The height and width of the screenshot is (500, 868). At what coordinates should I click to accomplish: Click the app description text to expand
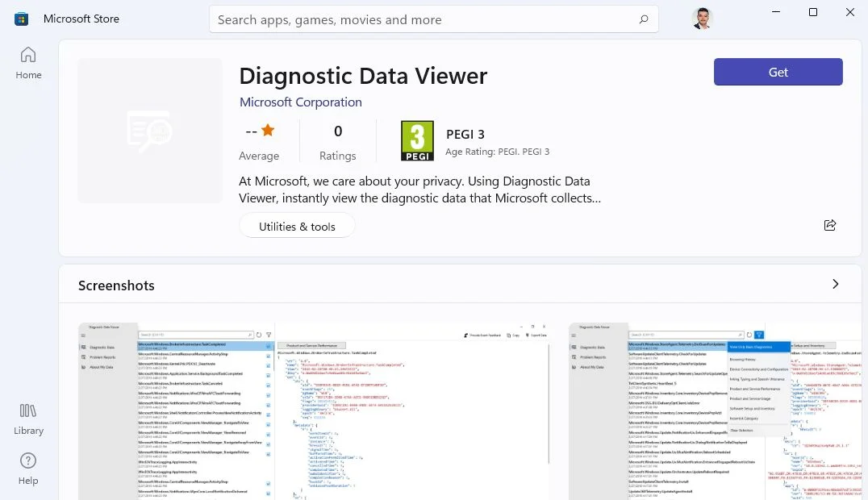(419, 190)
